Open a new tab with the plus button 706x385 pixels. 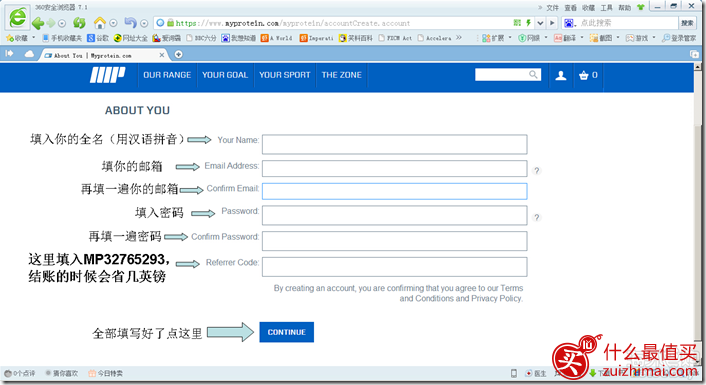click(178, 54)
